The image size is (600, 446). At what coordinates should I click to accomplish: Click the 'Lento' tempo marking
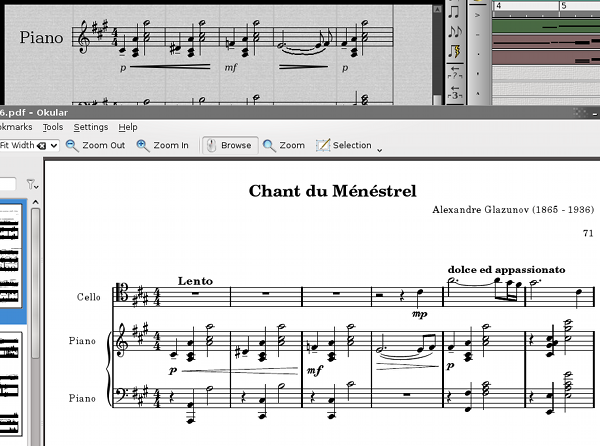pyautogui.click(x=195, y=281)
